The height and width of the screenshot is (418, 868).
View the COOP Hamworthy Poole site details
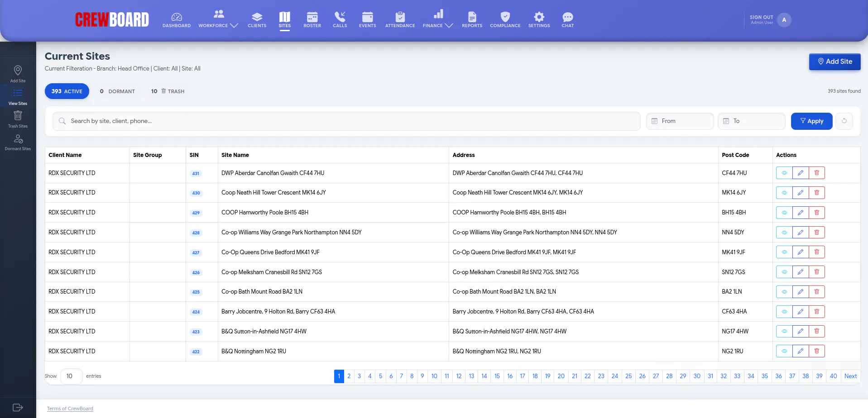784,213
